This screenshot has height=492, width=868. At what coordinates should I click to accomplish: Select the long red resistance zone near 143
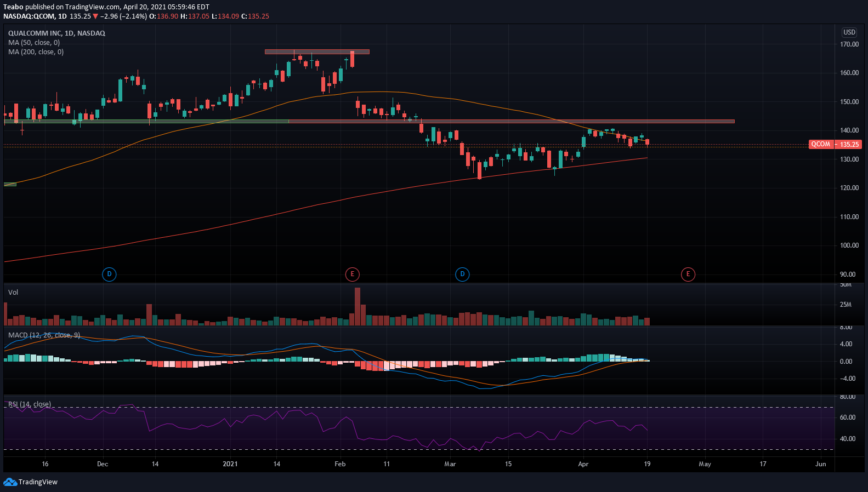tap(512, 121)
